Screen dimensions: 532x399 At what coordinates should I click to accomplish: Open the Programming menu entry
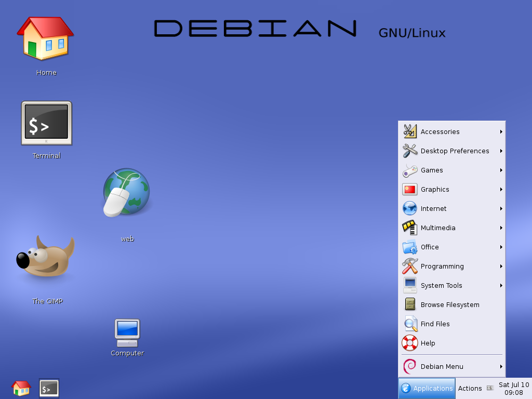(452, 266)
